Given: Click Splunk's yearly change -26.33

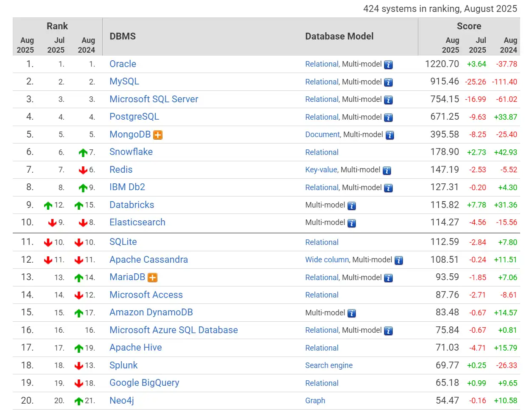Looking at the screenshot, I should 507,365.
